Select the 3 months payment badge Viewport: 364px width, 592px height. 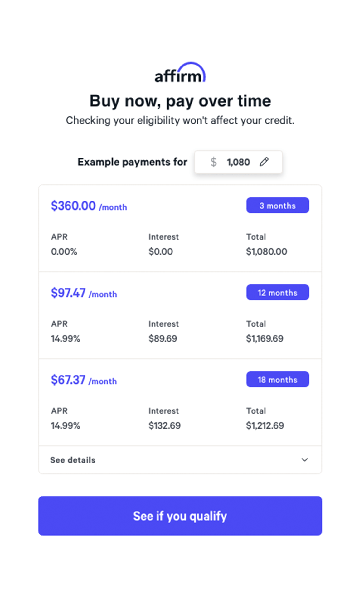point(277,205)
